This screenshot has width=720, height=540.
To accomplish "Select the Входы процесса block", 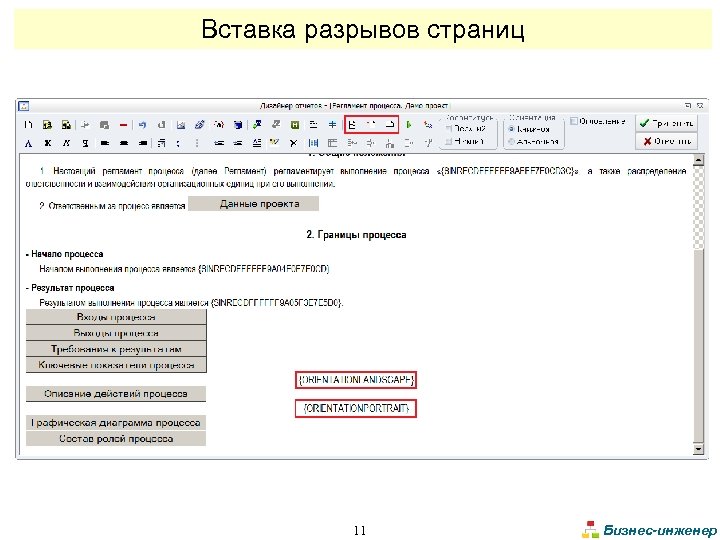I will (116, 317).
